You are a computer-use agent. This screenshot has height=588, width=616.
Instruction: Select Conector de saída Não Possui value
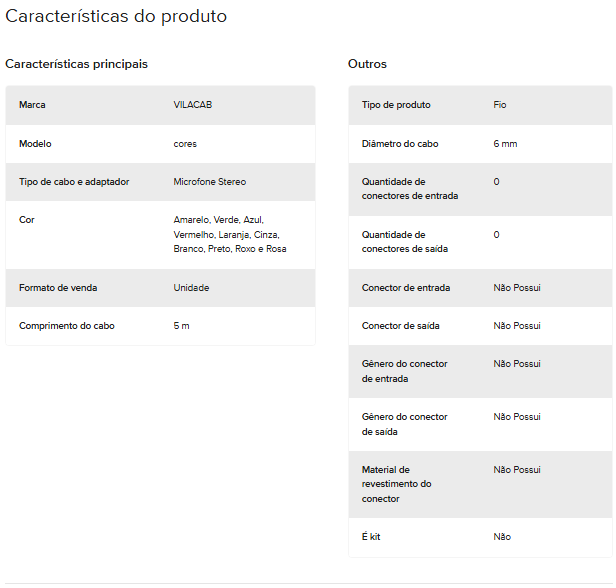pyautogui.click(x=517, y=326)
